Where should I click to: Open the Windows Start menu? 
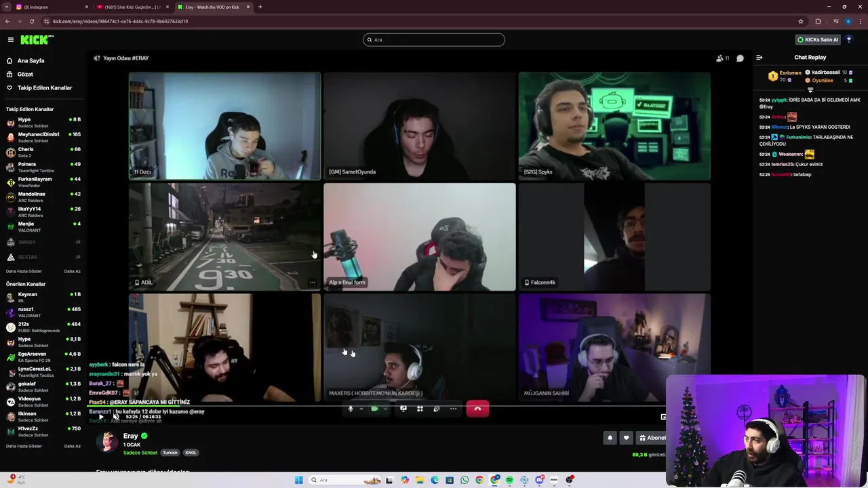pos(299,480)
